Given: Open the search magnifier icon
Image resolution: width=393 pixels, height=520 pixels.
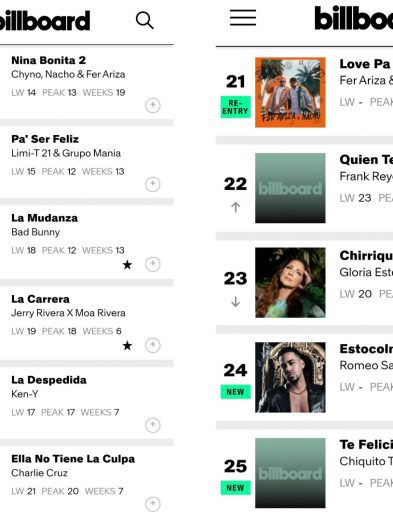Looking at the screenshot, I should pyautogui.click(x=145, y=20).
